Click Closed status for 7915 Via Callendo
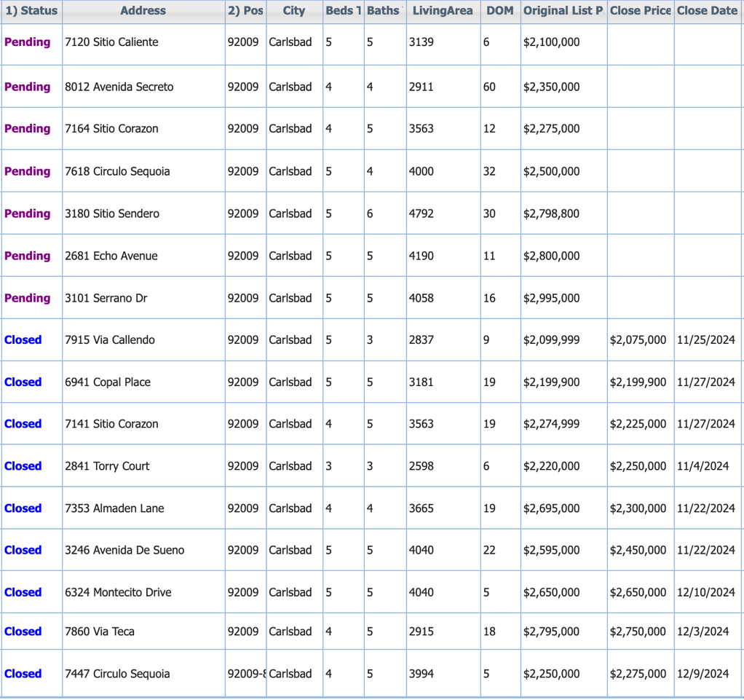The height and width of the screenshot is (700, 744). click(23, 340)
